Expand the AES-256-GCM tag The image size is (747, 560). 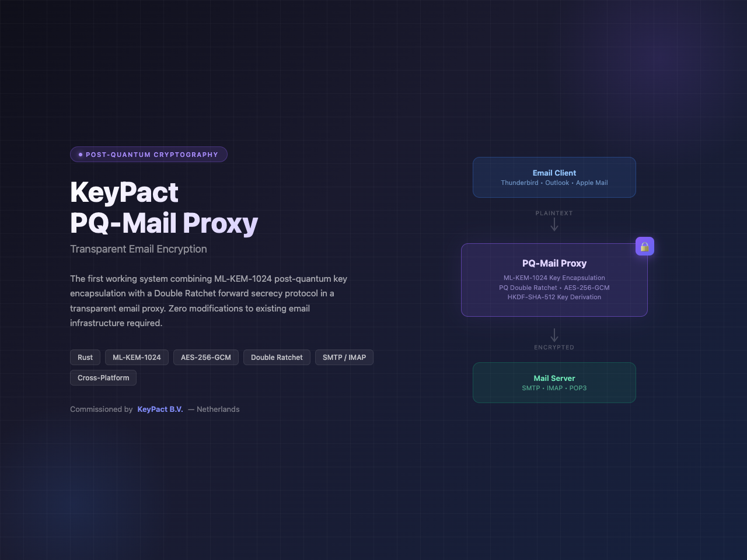pos(205,357)
